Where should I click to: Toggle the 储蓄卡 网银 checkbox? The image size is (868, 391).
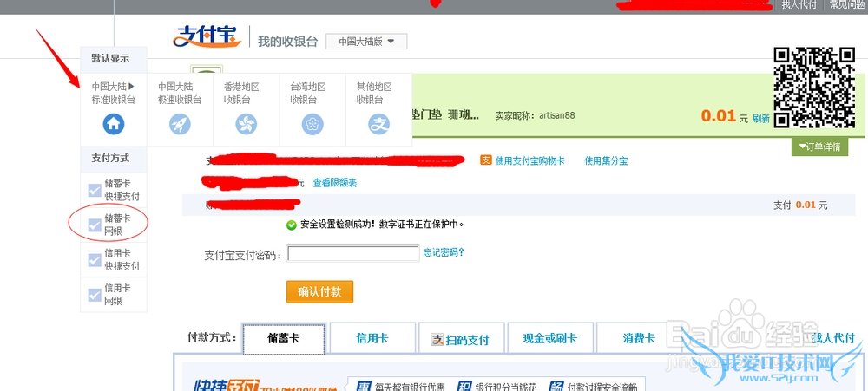tap(95, 225)
